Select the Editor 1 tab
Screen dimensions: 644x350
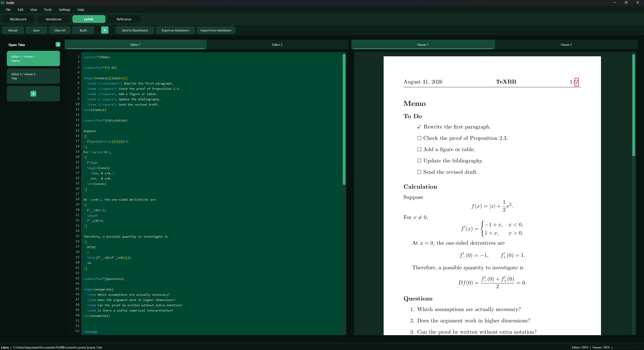[x=135, y=45]
